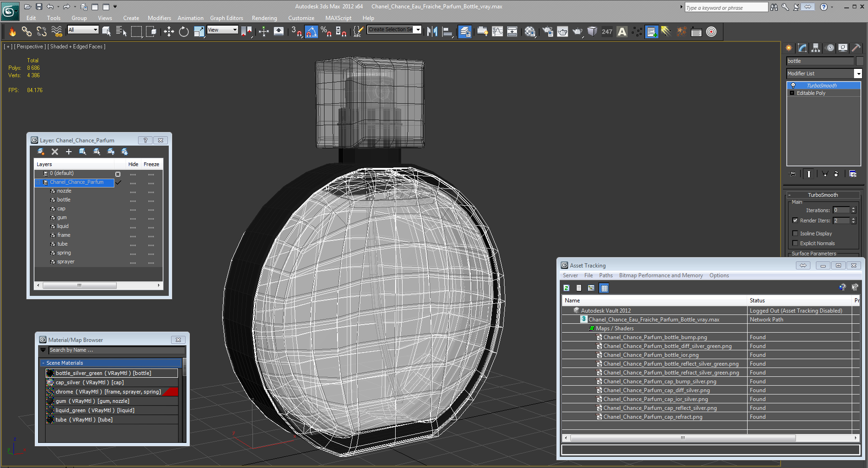Open the Utilities hammer panel

click(856, 48)
